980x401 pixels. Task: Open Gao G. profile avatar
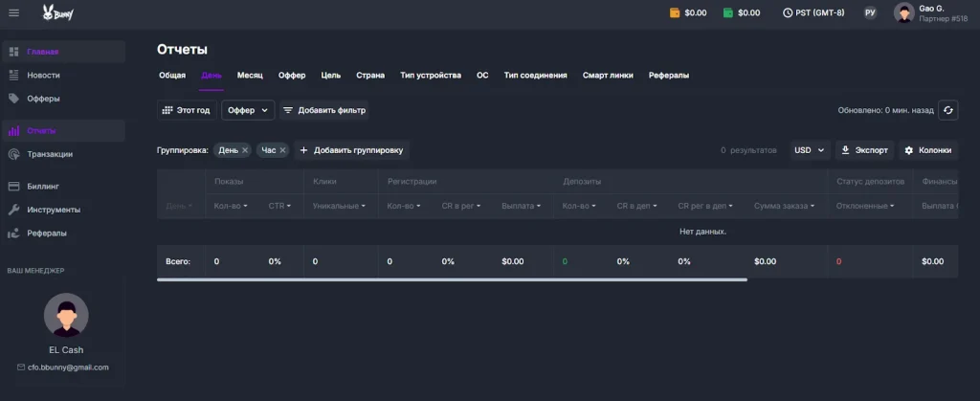click(x=903, y=12)
